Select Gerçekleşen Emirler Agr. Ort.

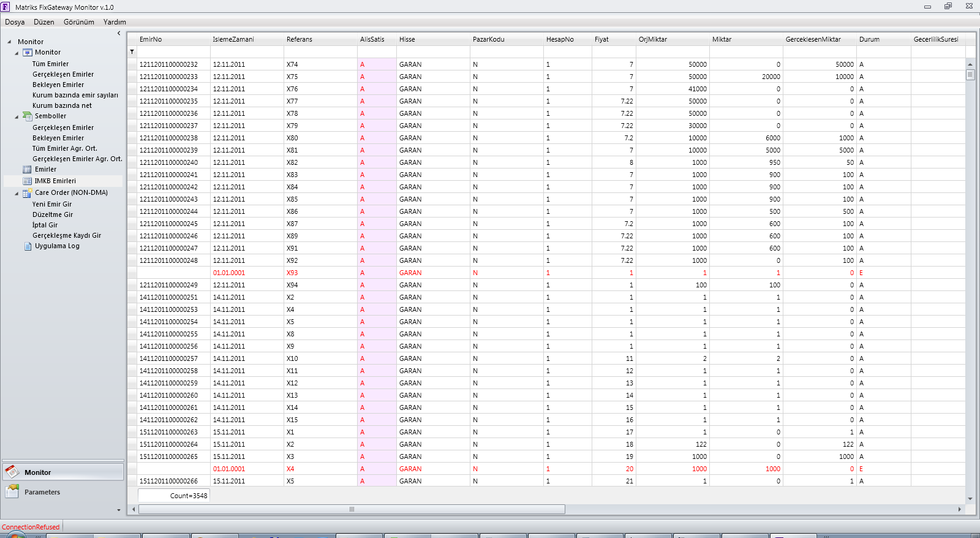tap(77, 159)
